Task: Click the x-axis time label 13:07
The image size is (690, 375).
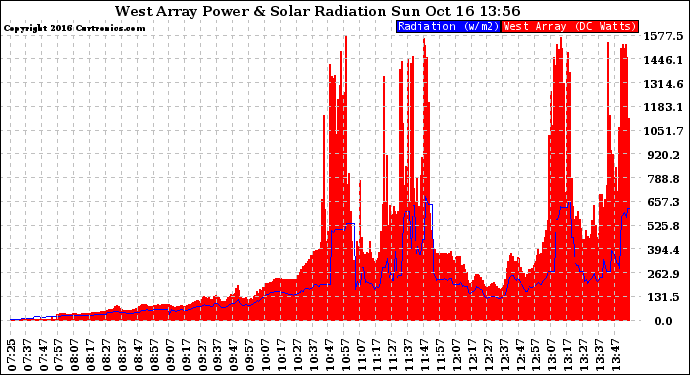Action: click(551, 355)
